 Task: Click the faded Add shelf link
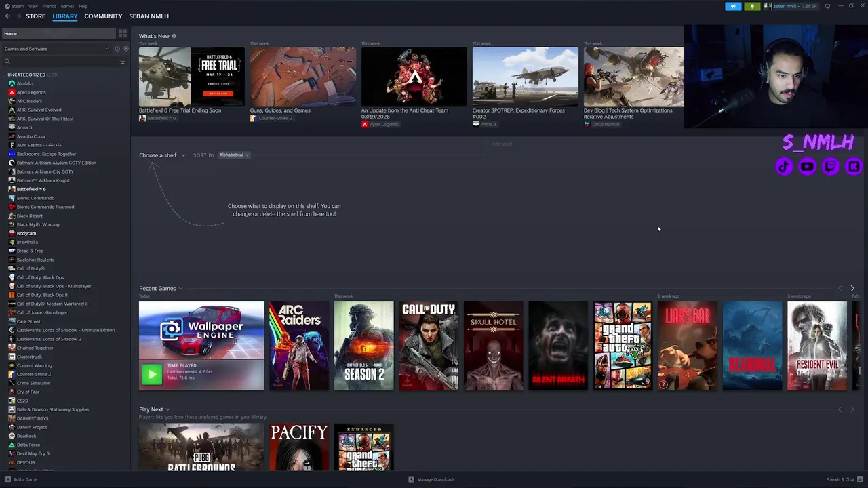[498, 144]
